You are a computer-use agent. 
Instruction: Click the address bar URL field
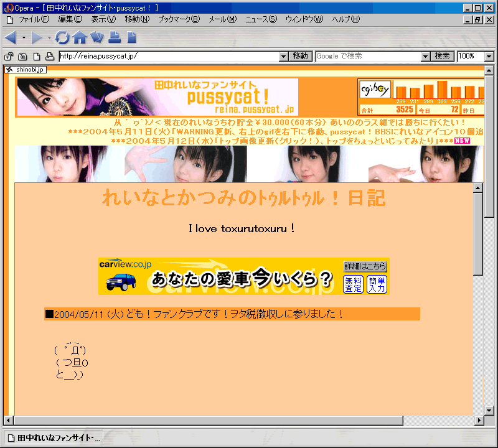(x=169, y=57)
